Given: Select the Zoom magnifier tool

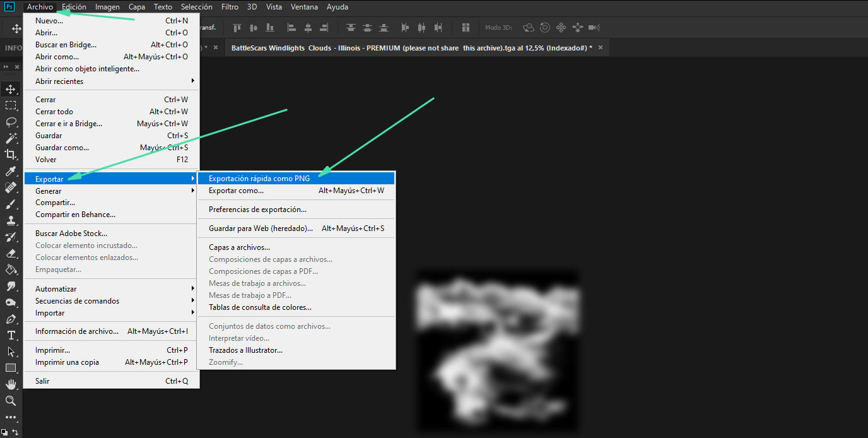Looking at the screenshot, I should click(11, 401).
